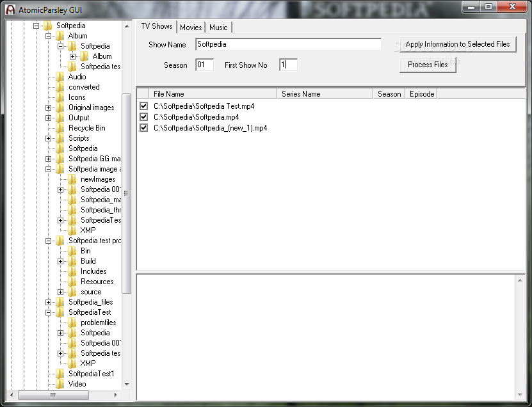Viewport: 532px width, 407px height.
Task: Click the tree scroll down arrow
Action: [x=127, y=384]
